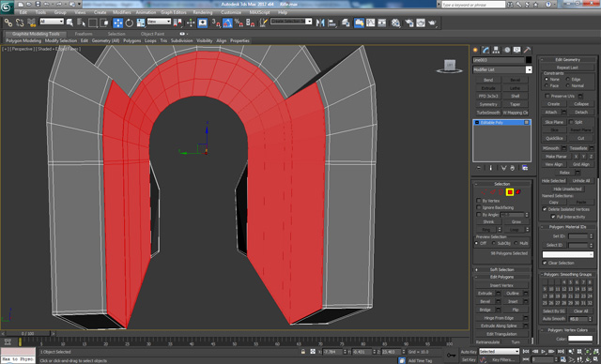The image size is (601, 364).
Task: Open the Selected key filter dropdown
Action: [499, 352]
